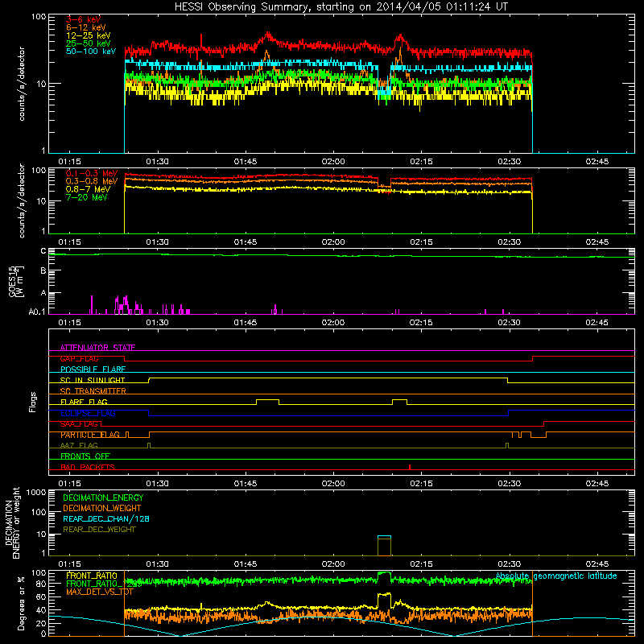Select the SC_IN_SUNLIGHT flag label
This screenshot has height=644, width=644.
pyautogui.click(x=93, y=380)
